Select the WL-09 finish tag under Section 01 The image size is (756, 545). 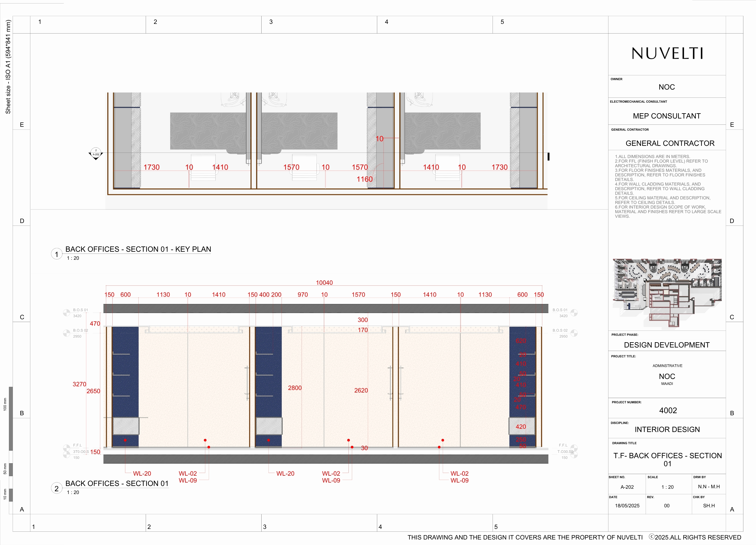[x=188, y=480]
